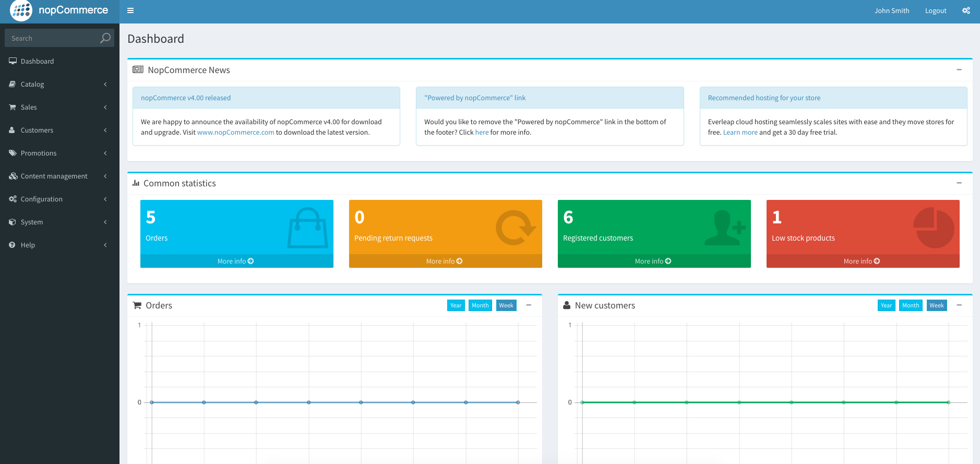Click the pie chart icon on Low stock tile
The height and width of the screenshot is (464, 980).
pos(934,228)
